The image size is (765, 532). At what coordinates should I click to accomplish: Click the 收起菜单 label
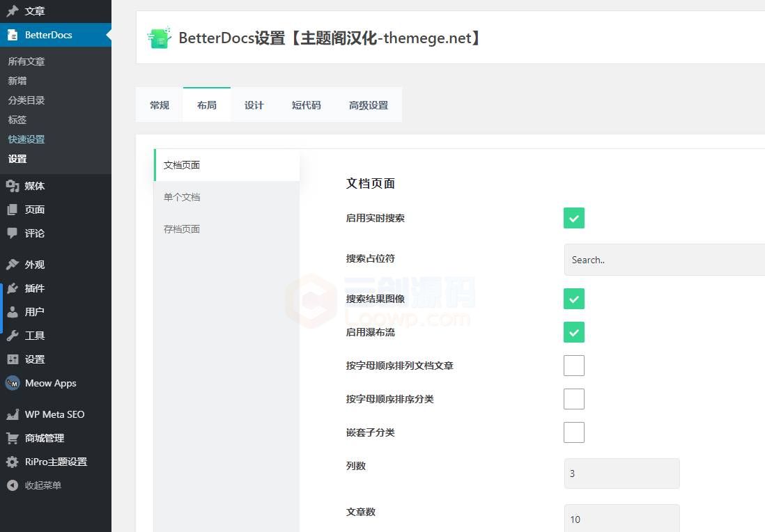click(x=43, y=485)
